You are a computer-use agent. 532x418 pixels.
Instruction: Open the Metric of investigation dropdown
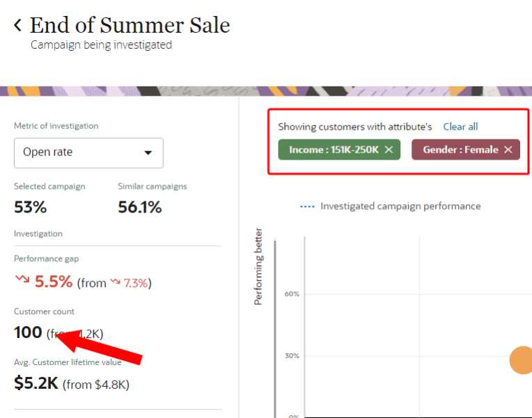88,153
